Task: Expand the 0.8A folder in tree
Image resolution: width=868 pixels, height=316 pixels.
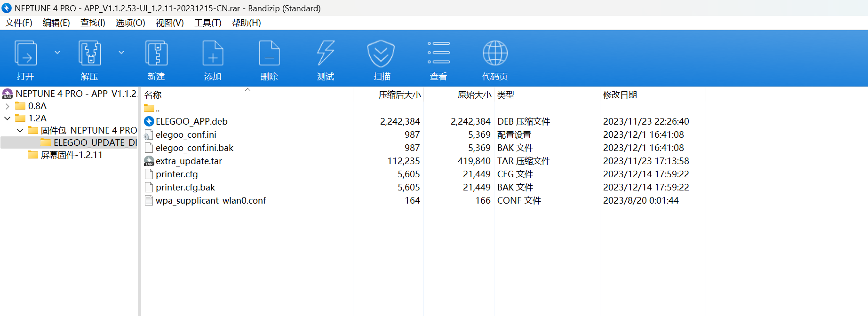Action: click(x=8, y=106)
